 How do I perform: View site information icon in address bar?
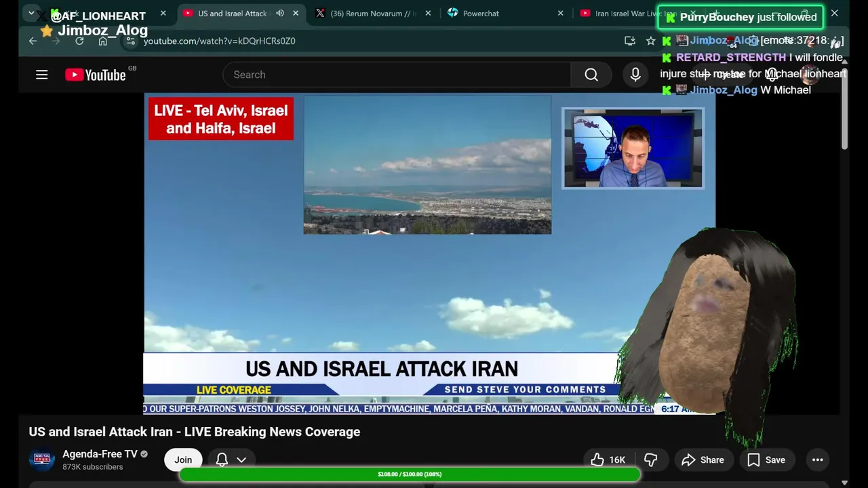click(x=131, y=41)
